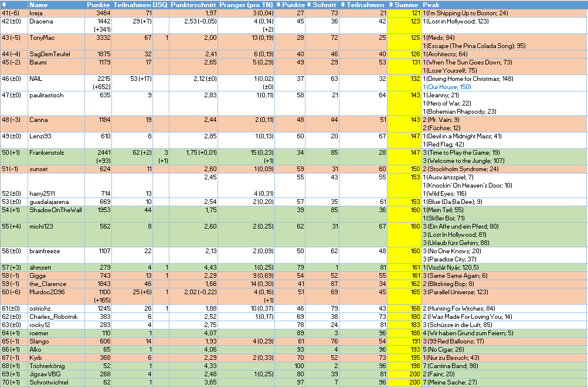Click the points cell 3464
The width and height of the screenshot is (588, 388).
pos(98,13)
